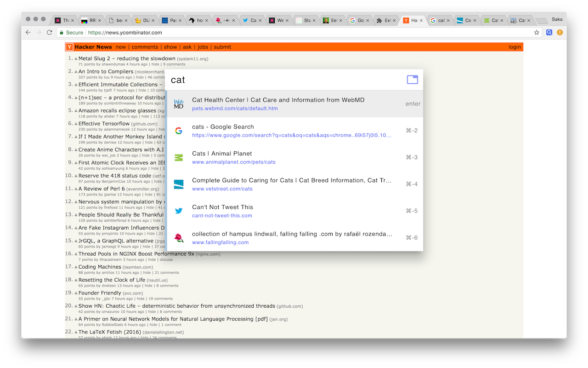Open 'Founder Friendly' story link
The width and height of the screenshot is (588, 368).
(100, 293)
